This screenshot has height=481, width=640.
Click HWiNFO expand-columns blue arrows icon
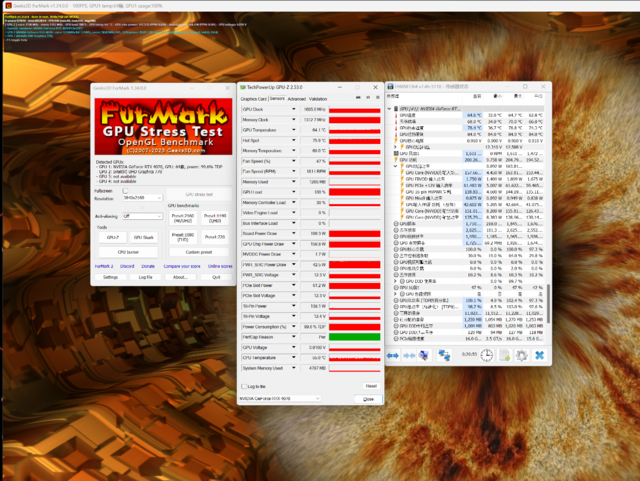click(x=393, y=356)
